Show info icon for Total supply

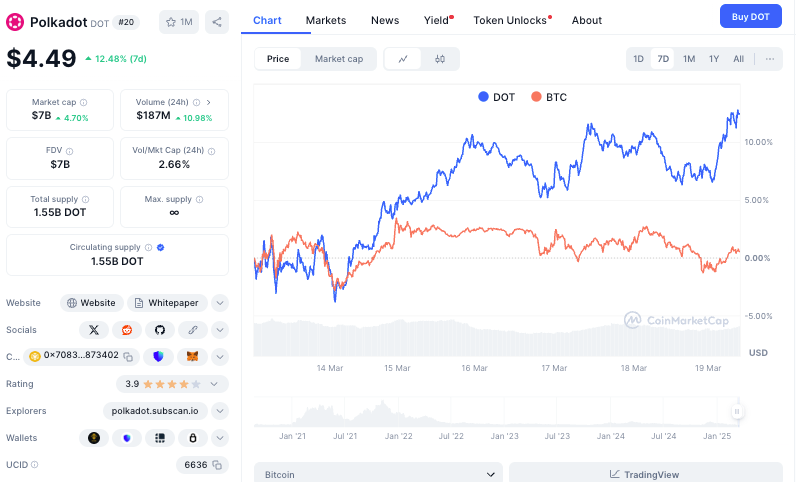click(x=85, y=199)
